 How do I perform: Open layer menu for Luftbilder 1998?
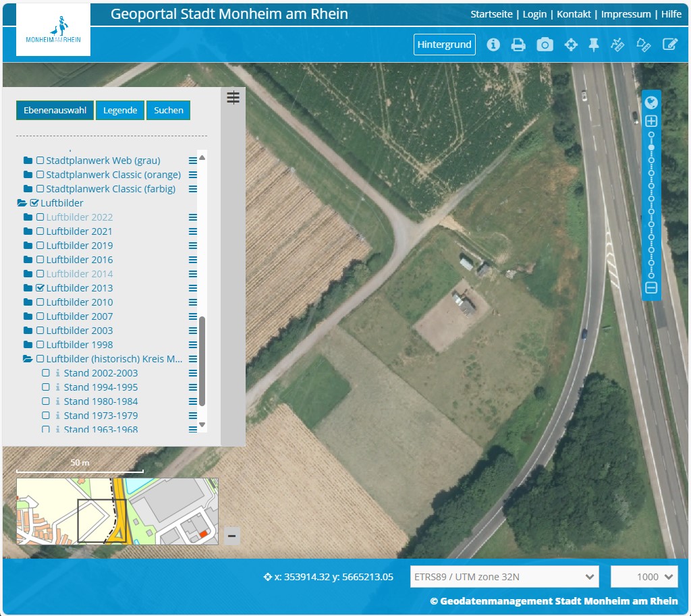192,345
